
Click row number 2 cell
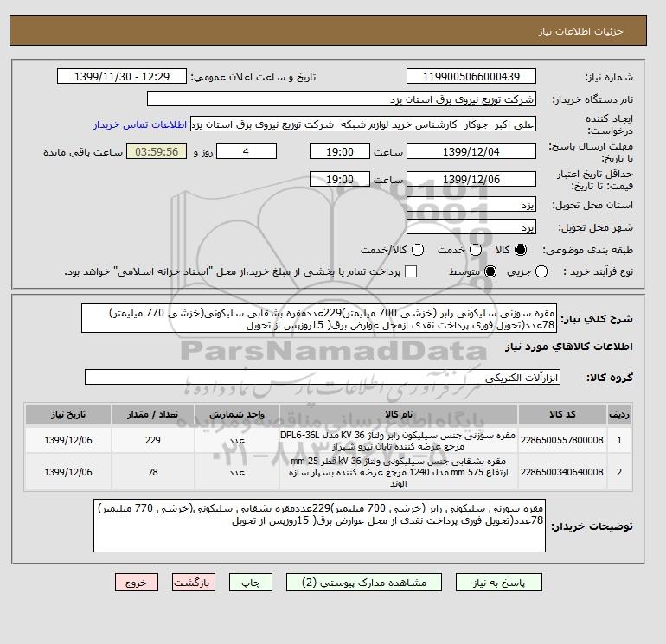(x=619, y=472)
